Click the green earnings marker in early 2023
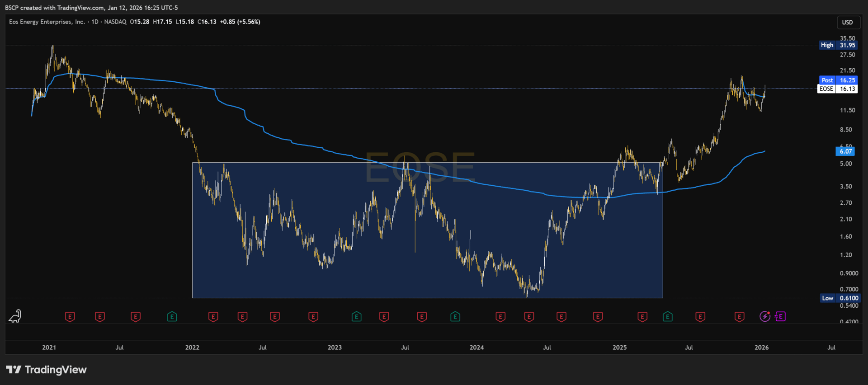Viewport: 868px width, 385px height. [x=356, y=317]
